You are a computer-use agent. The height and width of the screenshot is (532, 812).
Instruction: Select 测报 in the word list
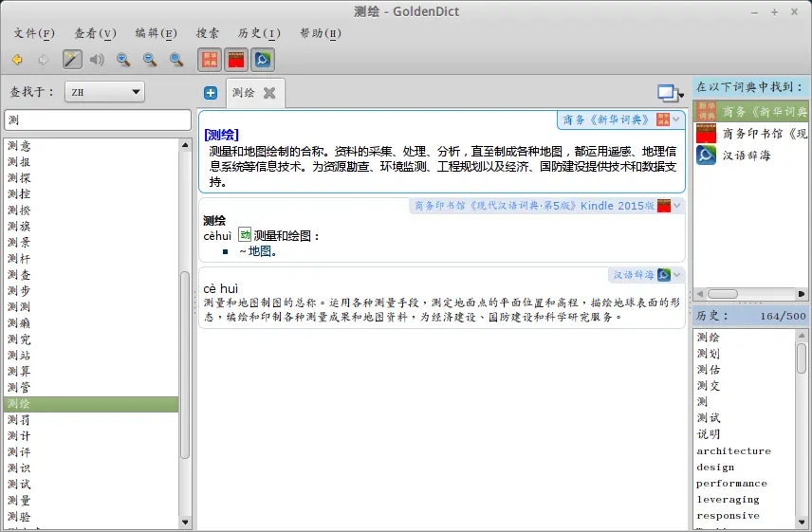(x=91, y=162)
